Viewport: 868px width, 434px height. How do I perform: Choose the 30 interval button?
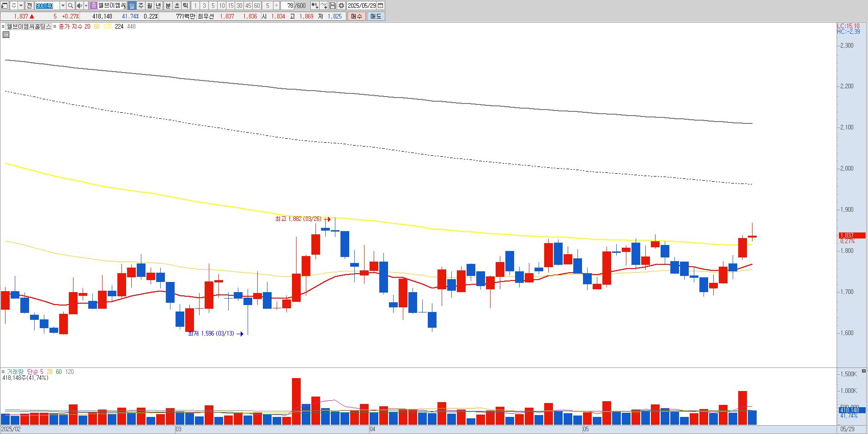[239, 6]
